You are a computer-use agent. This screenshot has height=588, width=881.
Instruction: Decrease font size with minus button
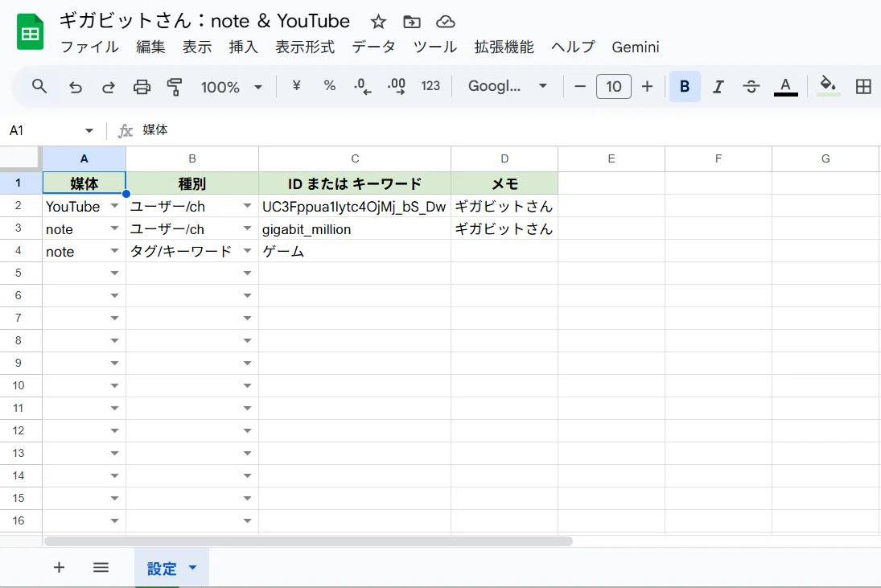pos(580,87)
